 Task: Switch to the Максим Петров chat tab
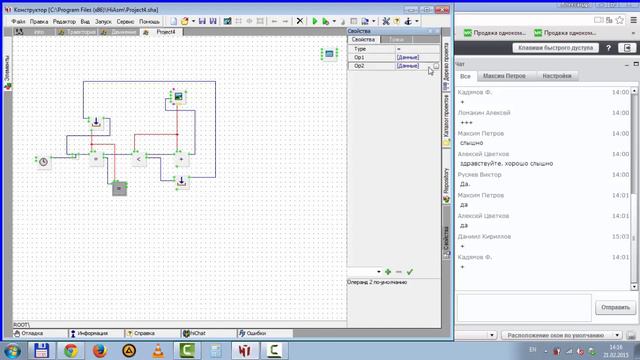[x=504, y=76]
